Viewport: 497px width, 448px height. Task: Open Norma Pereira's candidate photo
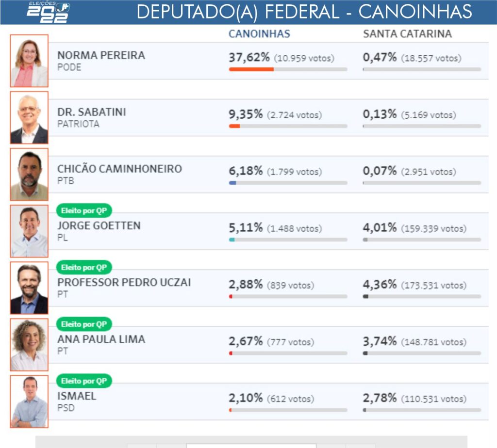29,61
